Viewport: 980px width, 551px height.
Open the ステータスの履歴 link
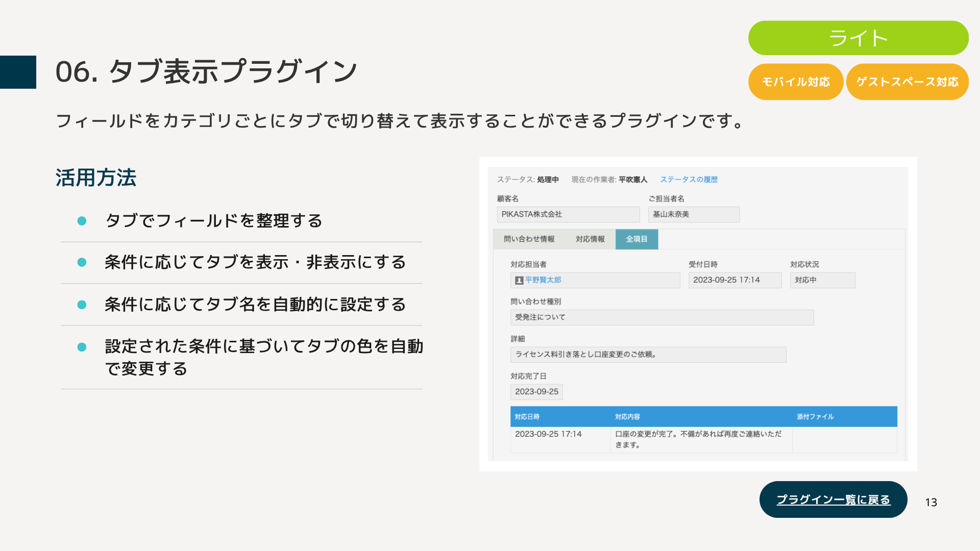tap(689, 180)
